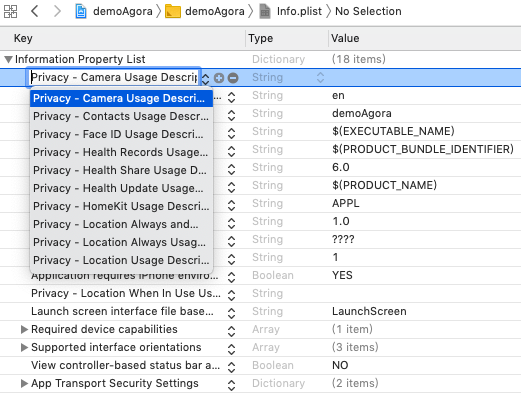The height and width of the screenshot is (397, 521).
Task: Select View controller-based status bar row
Action: click(x=260, y=366)
